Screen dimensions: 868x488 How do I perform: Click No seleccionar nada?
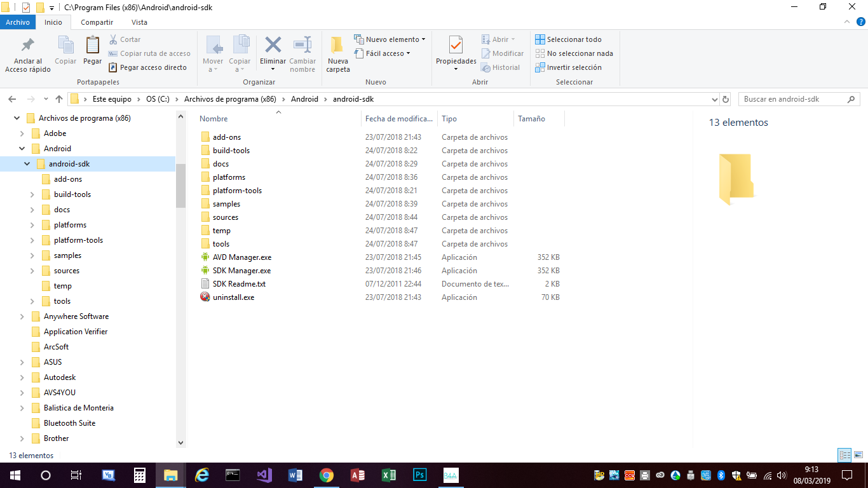(574, 53)
